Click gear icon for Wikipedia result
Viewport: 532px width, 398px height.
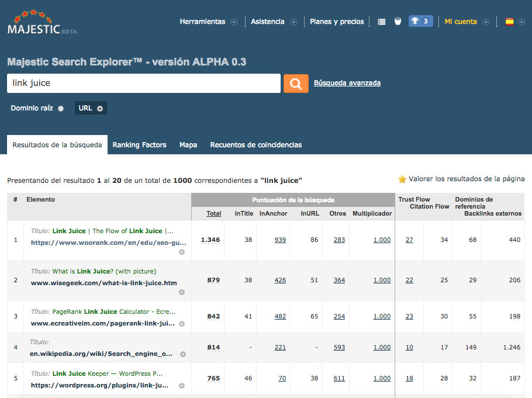(183, 354)
